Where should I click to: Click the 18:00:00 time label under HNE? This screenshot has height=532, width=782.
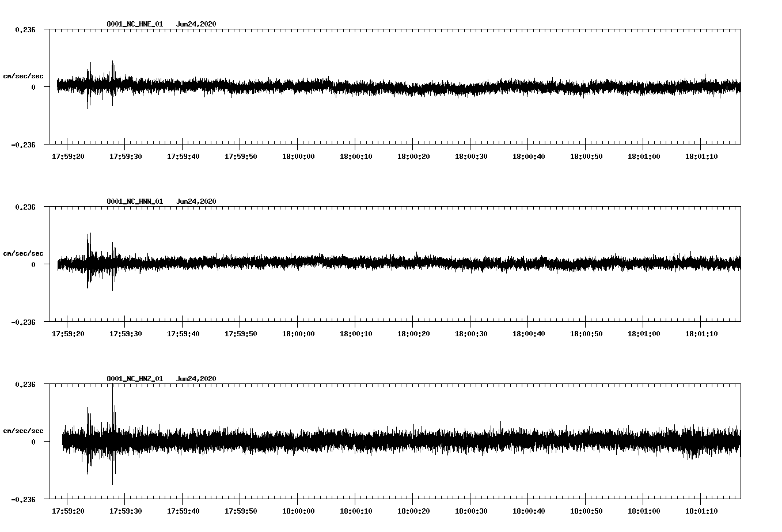[298, 156]
